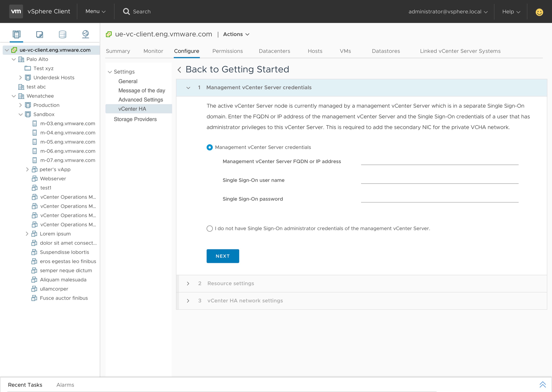Image resolution: width=552 pixels, height=392 pixels.
Task: Open the Actions dropdown
Action: point(236,34)
